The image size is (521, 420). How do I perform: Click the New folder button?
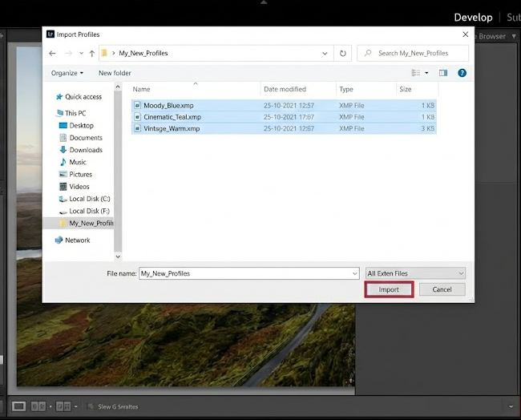click(115, 73)
